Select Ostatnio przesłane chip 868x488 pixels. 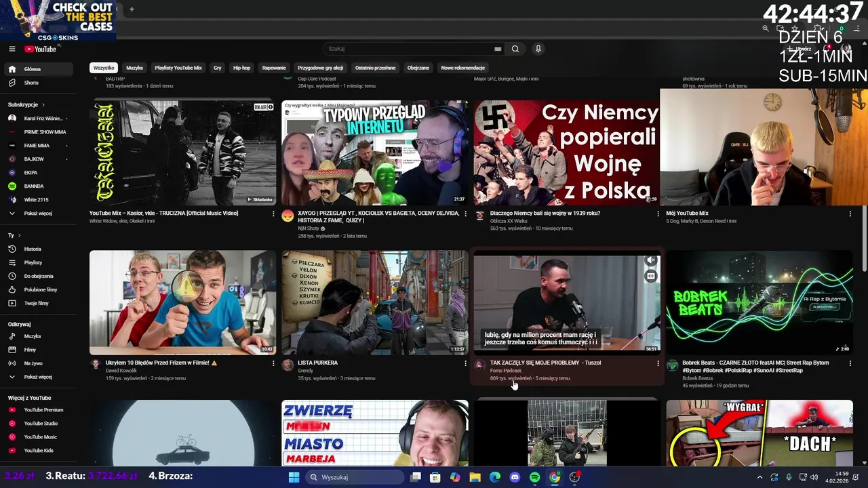click(375, 68)
